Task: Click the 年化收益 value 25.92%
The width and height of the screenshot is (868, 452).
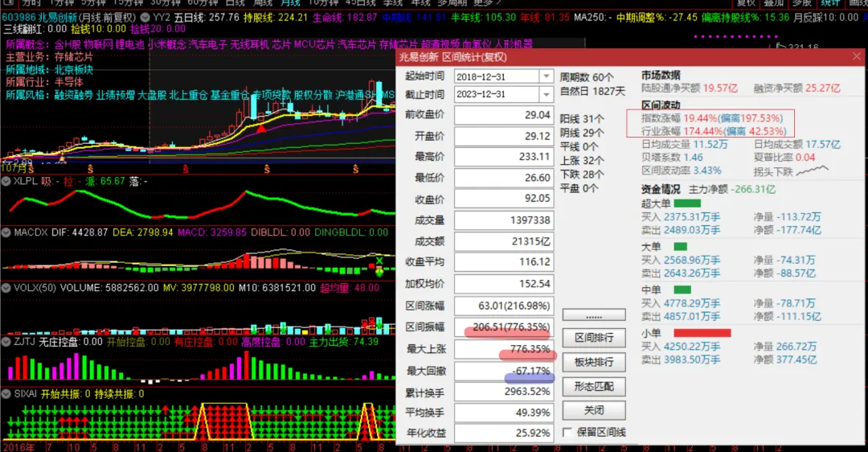Action: [x=504, y=433]
